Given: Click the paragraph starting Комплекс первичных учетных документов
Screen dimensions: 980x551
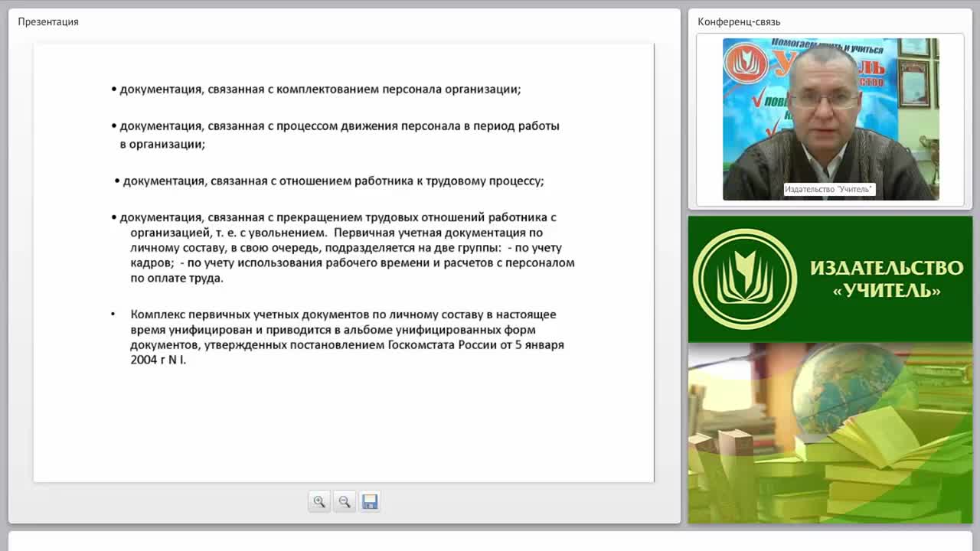Looking at the screenshot, I should (338, 337).
